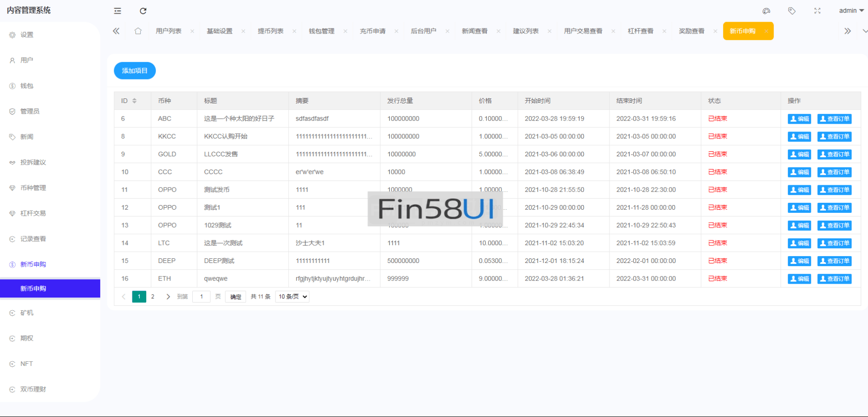Image resolution: width=868 pixels, height=417 pixels.
Task: Click the tag icon in the header
Action: 792,11
